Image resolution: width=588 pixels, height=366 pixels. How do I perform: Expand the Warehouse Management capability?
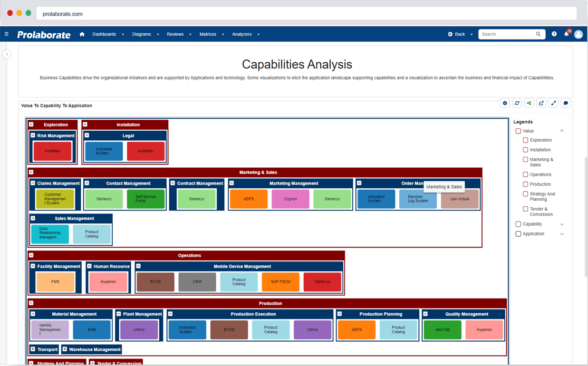65,349
